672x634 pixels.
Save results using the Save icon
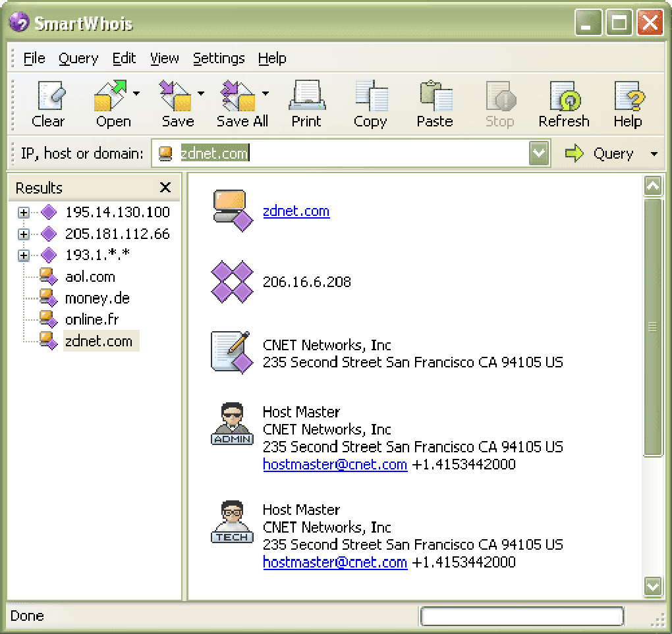(175, 96)
